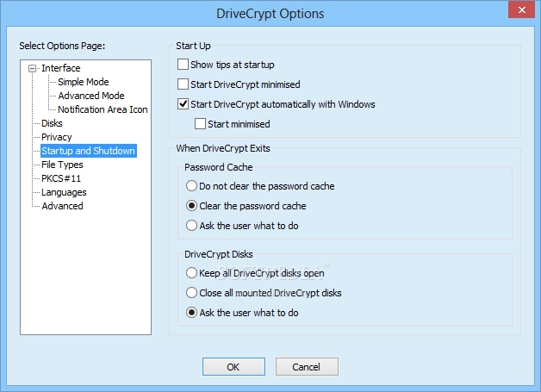This screenshot has height=392, width=541.
Task: Choose Clear the password cache radio
Action: tap(191, 206)
